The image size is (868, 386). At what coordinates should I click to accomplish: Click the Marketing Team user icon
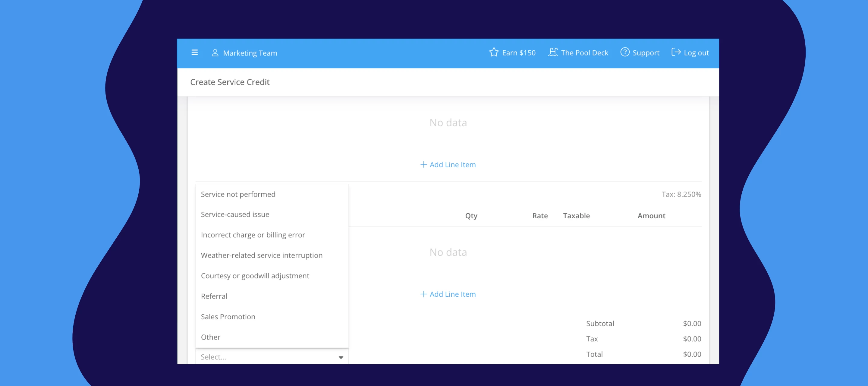pos(215,53)
